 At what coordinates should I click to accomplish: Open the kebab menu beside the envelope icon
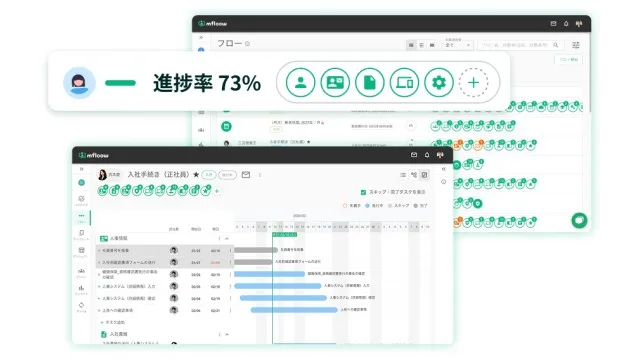pyautogui.click(x=260, y=175)
